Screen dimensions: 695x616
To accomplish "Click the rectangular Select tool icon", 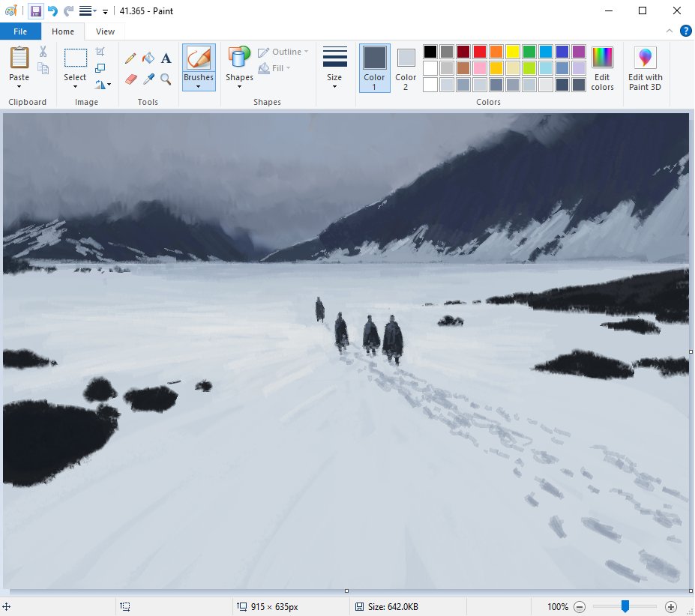I will 76,58.
